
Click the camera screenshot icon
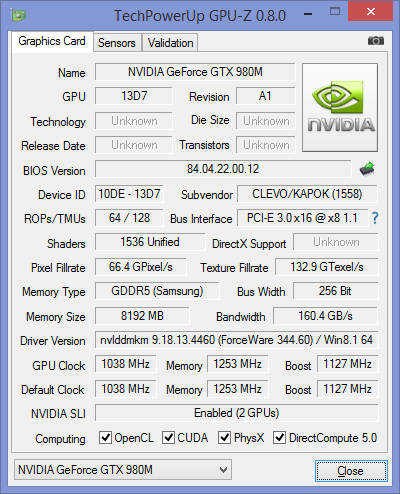point(376,41)
